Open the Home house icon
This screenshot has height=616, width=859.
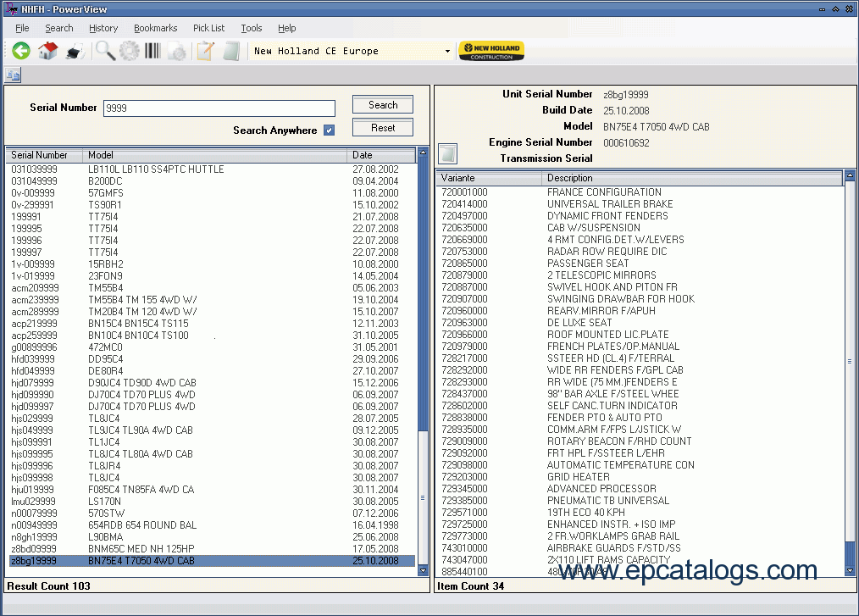pos(47,51)
